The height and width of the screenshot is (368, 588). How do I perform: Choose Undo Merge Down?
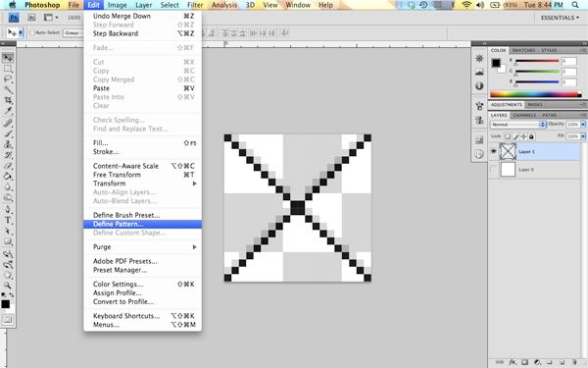[x=142, y=16]
